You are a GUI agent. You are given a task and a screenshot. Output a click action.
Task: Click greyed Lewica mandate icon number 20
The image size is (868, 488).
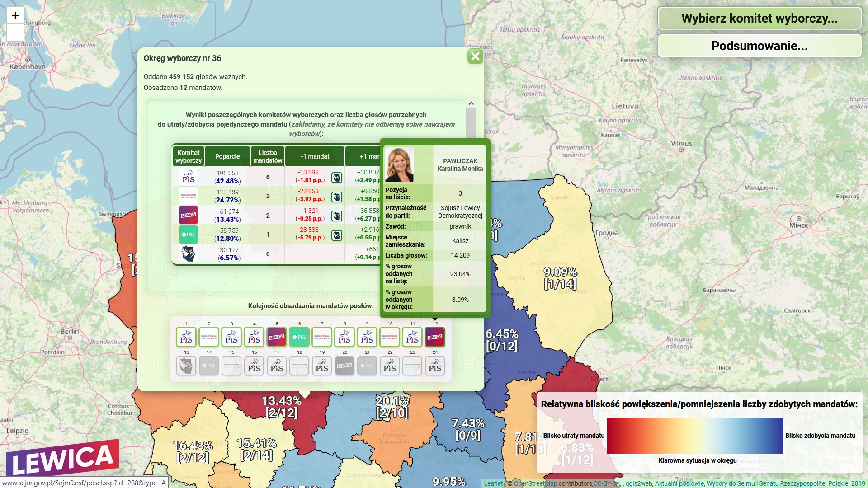point(344,366)
